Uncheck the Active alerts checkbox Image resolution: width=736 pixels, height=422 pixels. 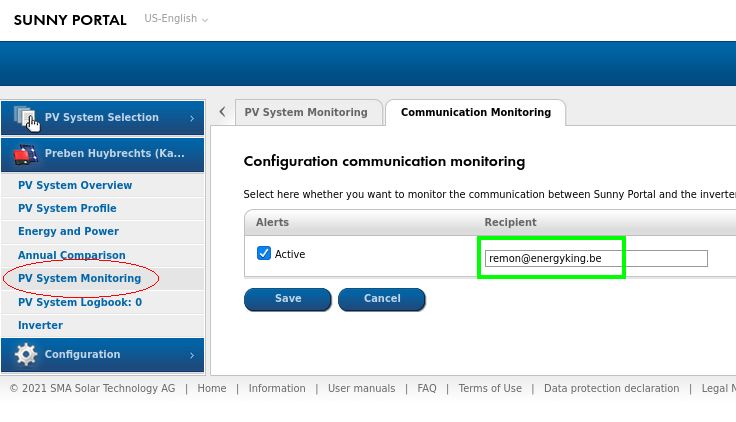click(264, 254)
